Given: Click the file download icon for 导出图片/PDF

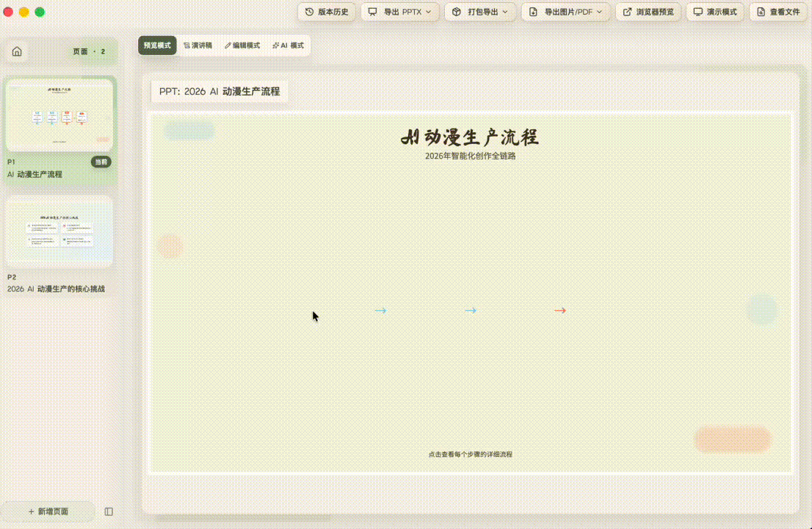Looking at the screenshot, I should [533, 12].
